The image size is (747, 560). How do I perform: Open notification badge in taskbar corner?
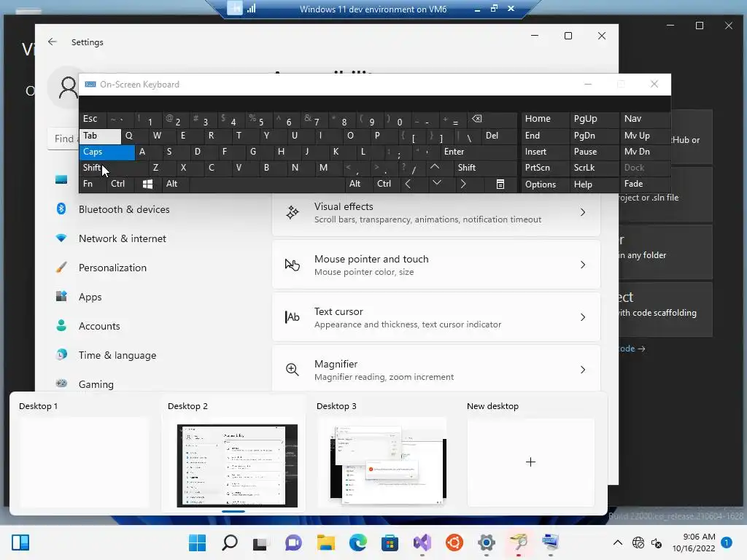coord(727,542)
